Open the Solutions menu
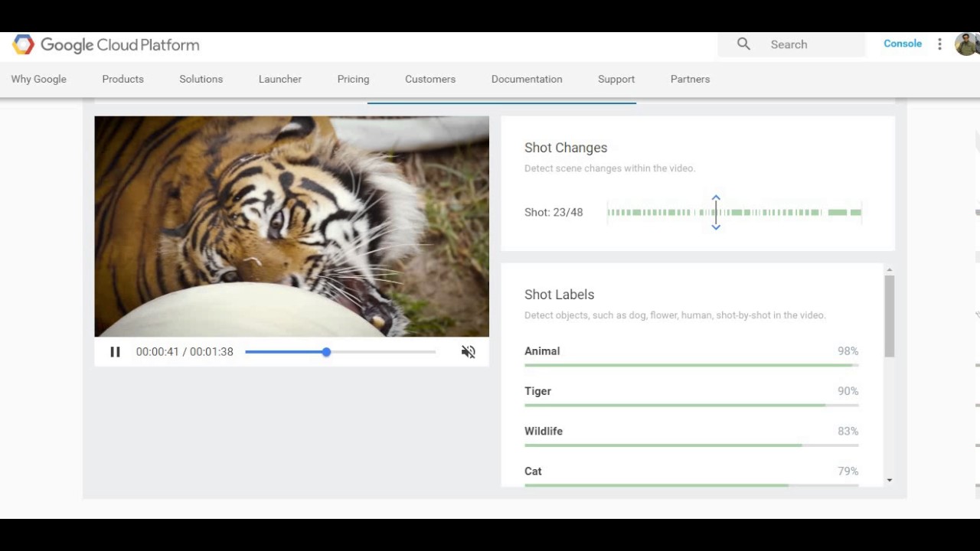Viewport: 980px width, 551px height. coord(201,79)
